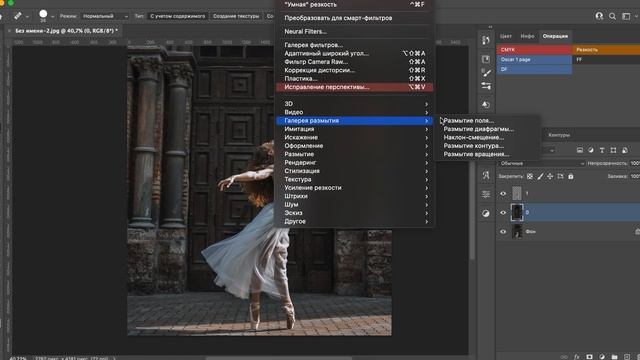Select the Spot Healing Brush tool icon
This screenshot has width=640, height=360.
18,16
